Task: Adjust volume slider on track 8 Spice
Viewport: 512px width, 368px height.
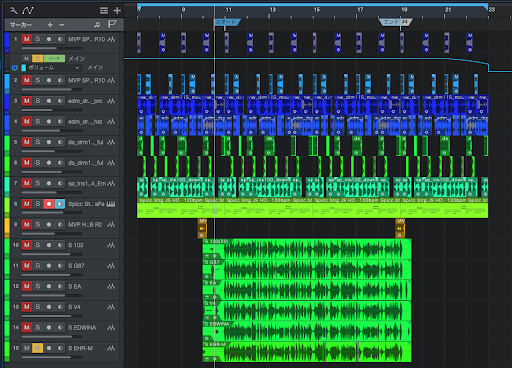Action: [52, 213]
